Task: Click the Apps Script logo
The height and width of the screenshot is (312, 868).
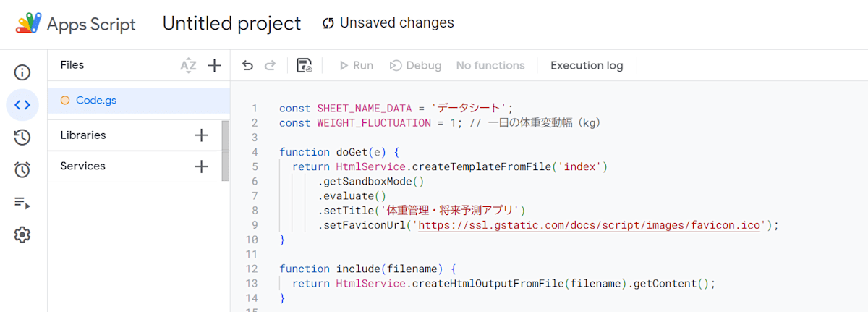Action: [29, 24]
